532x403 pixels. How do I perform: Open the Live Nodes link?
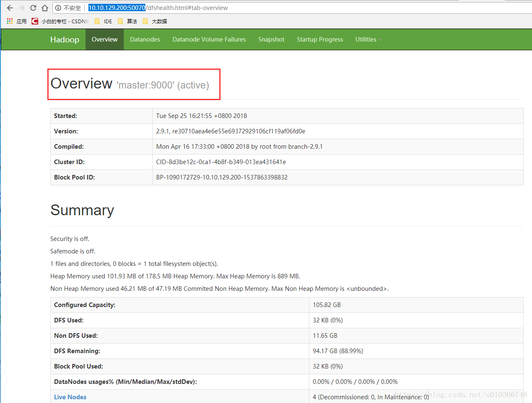[70, 397]
